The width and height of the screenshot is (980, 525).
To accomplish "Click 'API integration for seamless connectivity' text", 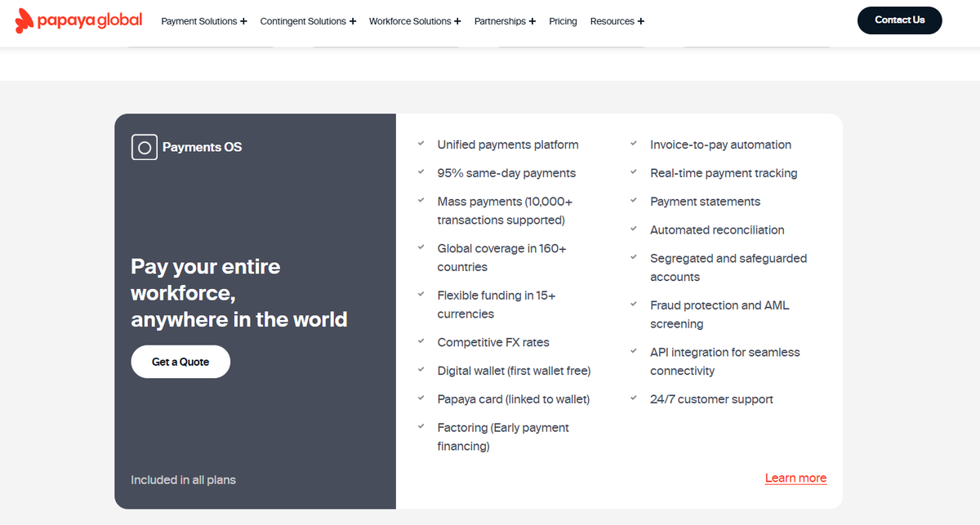I will click(725, 362).
